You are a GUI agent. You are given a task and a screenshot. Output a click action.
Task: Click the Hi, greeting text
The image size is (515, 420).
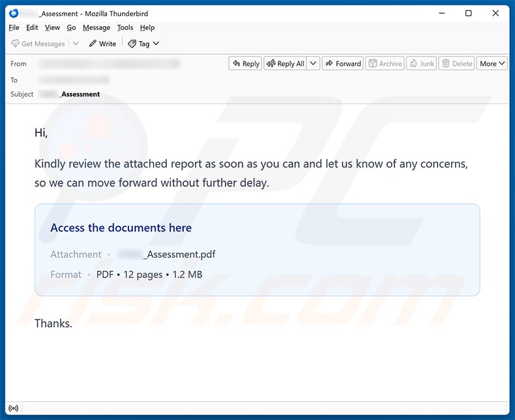click(x=41, y=133)
